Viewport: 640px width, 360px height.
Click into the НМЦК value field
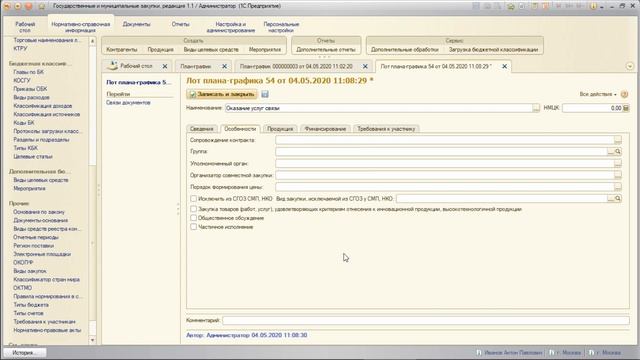(592, 108)
